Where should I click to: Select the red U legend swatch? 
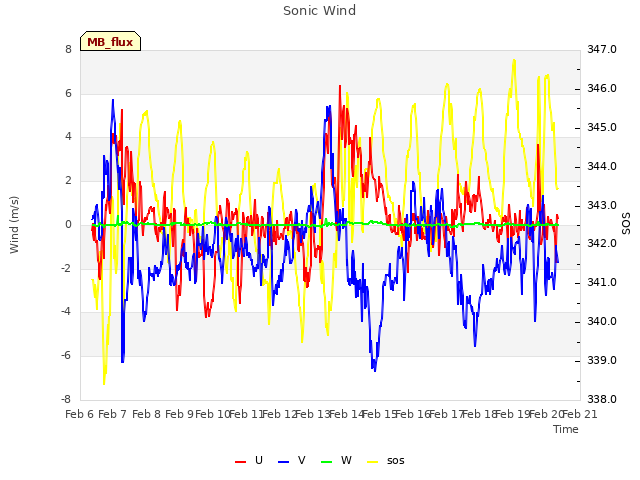click(x=240, y=461)
